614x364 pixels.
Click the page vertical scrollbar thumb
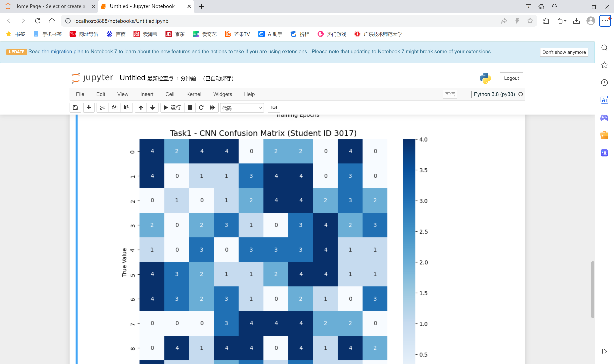coord(593,289)
